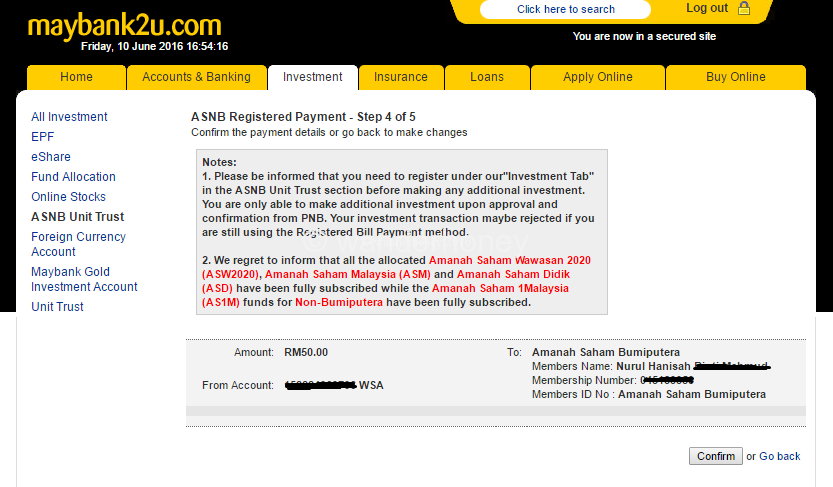Screen dimensions: 833x487
Task: Click the date 'Friday, 10 June 2016' text
Action: (x=132, y=46)
